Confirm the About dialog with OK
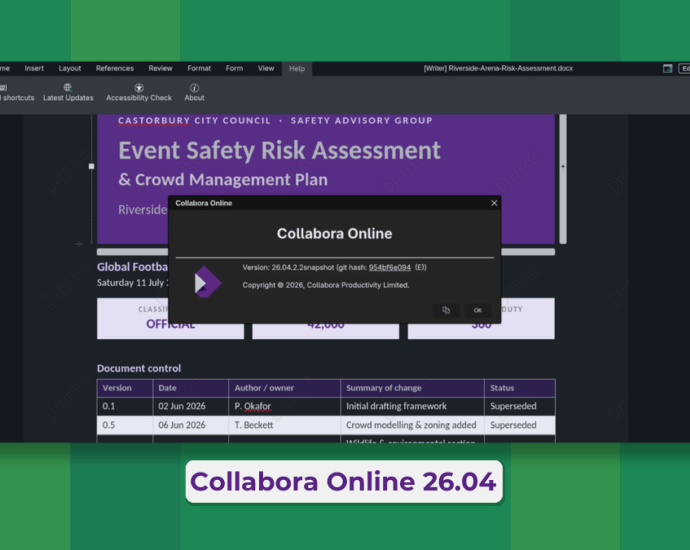 click(x=478, y=310)
